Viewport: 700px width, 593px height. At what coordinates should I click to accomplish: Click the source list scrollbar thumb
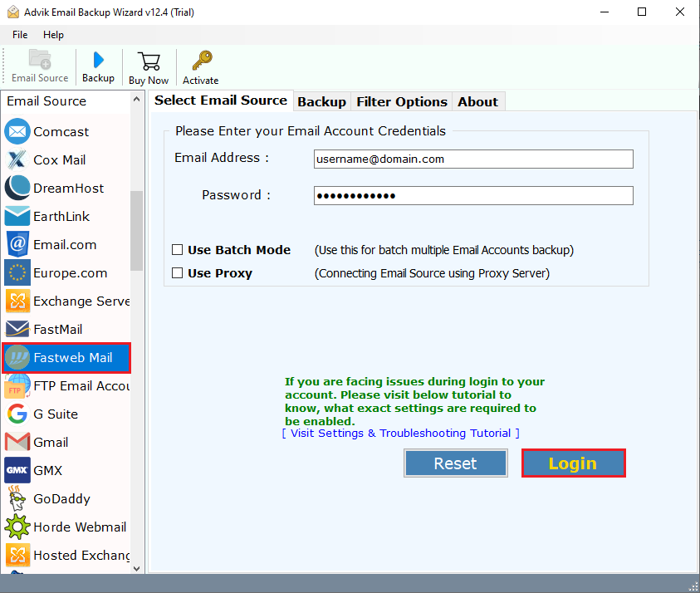(137, 230)
